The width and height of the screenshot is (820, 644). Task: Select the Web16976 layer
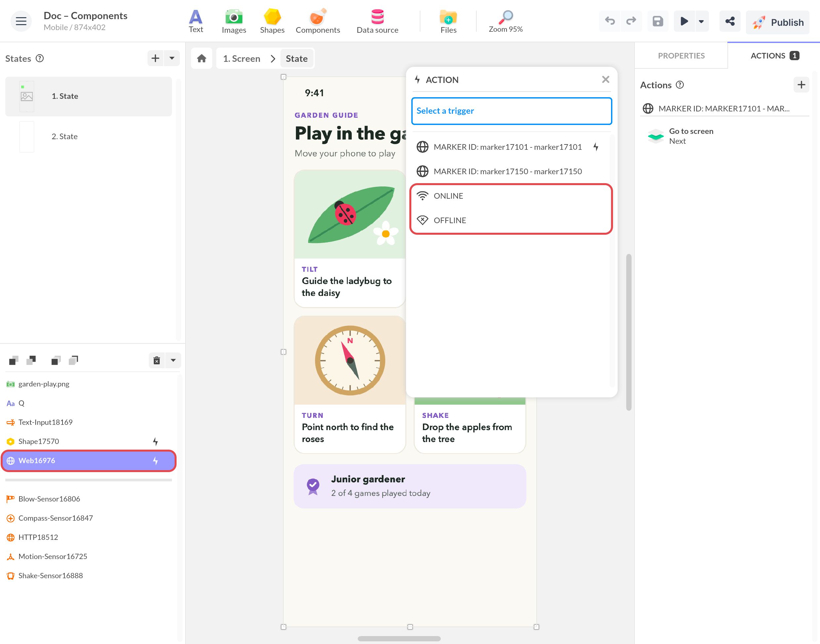click(89, 461)
